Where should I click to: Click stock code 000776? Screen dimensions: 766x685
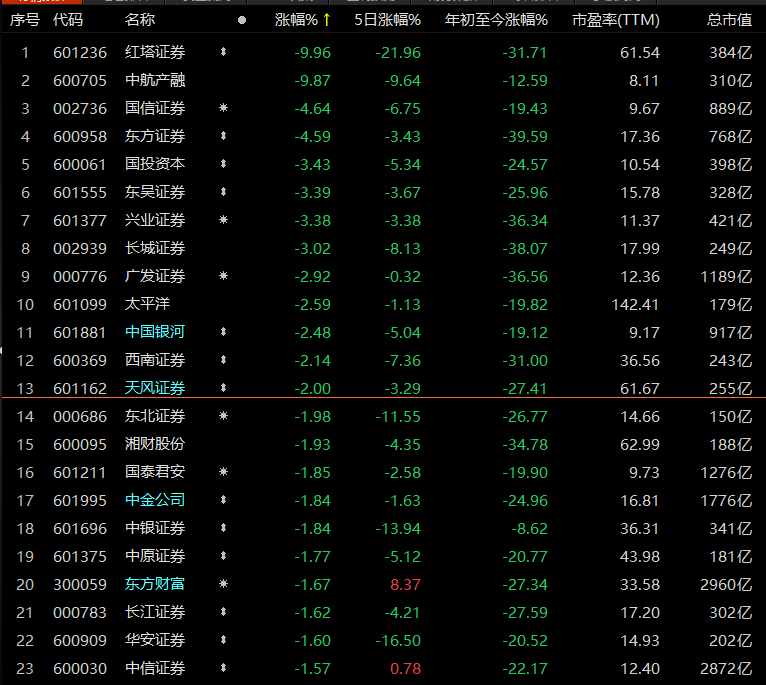(80, 277)
